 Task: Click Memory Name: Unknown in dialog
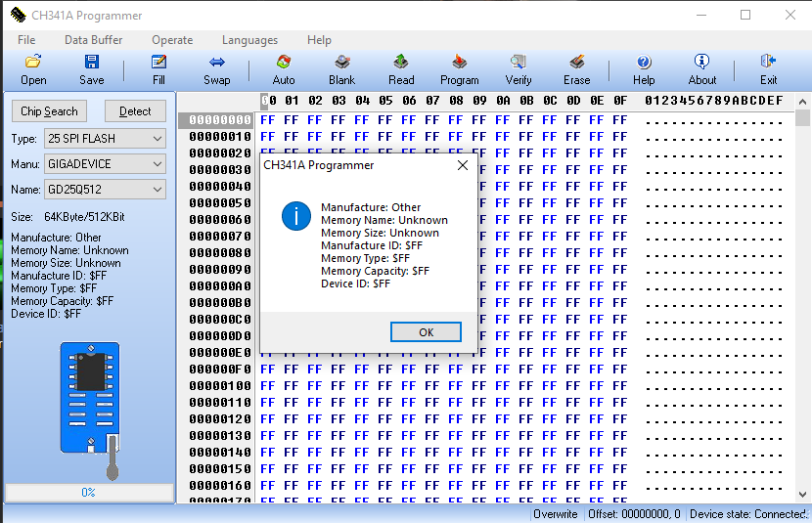pyautogui.click(x=384, y=220)
